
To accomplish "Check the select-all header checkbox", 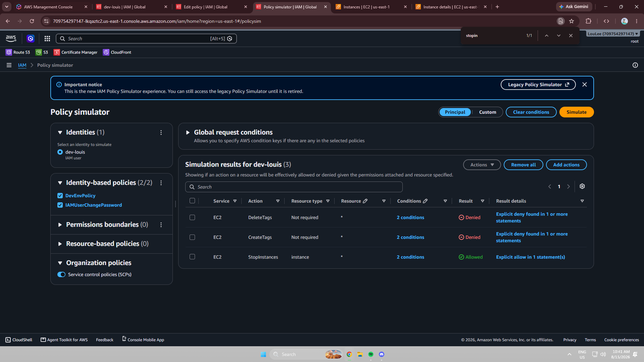I will [x=192, y=201].
